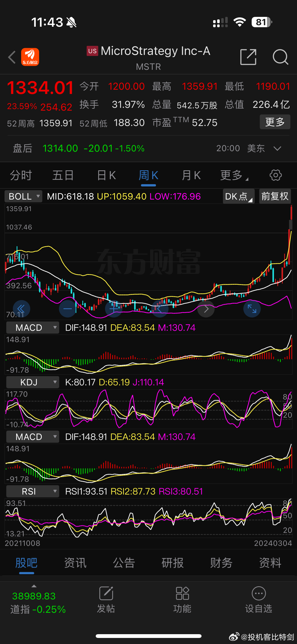297x644 pixels.
Task: Tap the MSTR ticker symbol
Action: coord(148,67)
